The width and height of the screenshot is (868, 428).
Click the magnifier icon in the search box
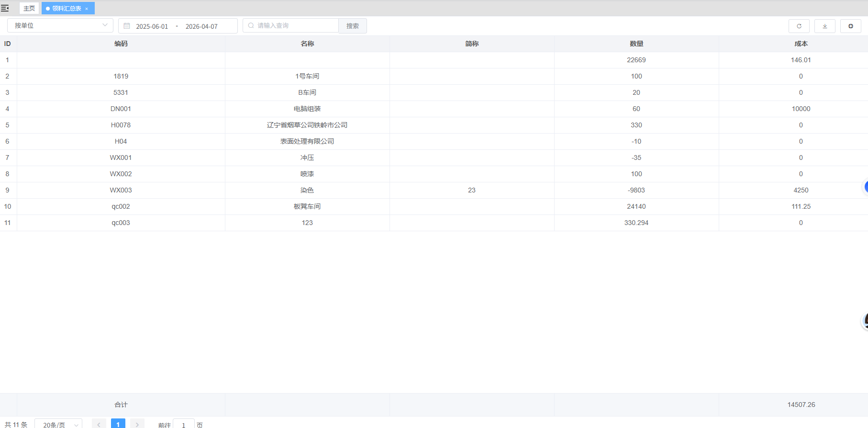pos(251,25)
